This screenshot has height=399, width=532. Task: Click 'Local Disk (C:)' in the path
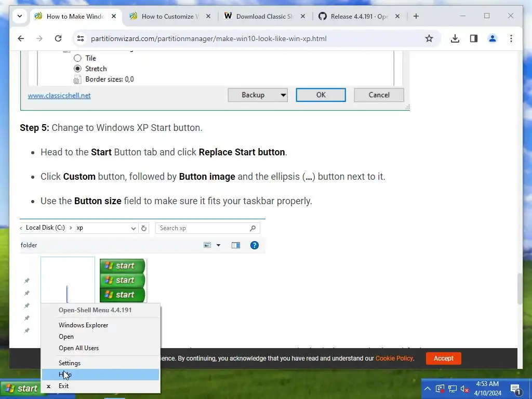coord(45,228)
